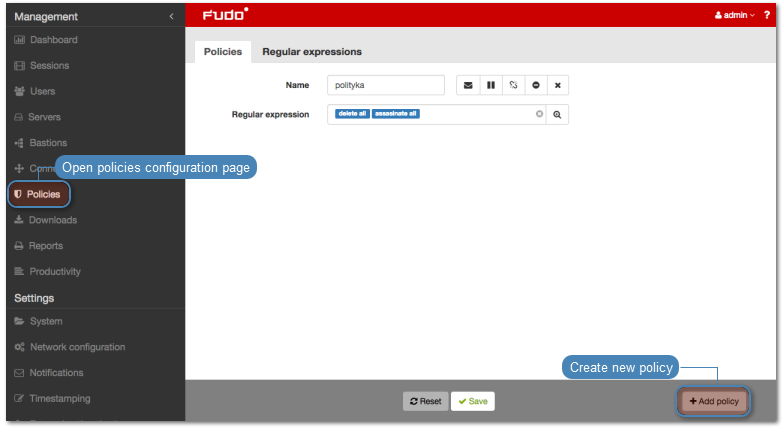Toggle the terminate connection action icon
This screenshot has height=429, width=784.
[x=513, y=86]
